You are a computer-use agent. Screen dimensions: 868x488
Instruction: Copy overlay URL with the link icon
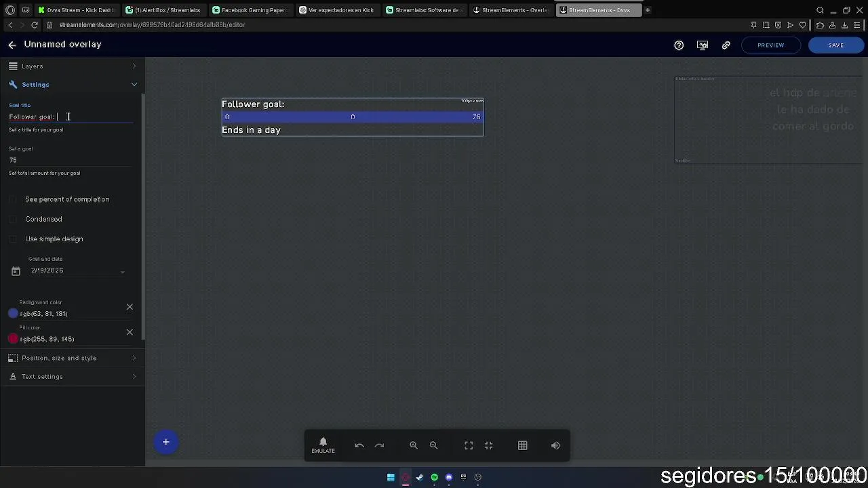pyautogui.click(x=726, y=45)
